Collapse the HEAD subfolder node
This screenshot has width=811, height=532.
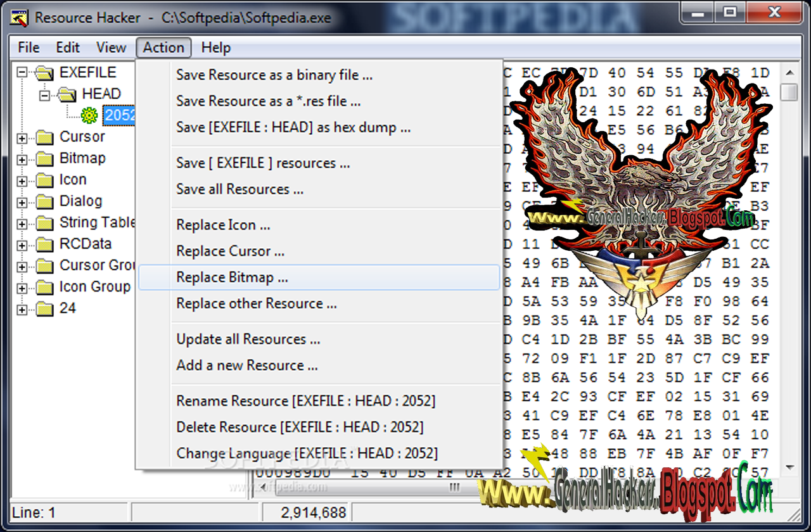click(44, 95)
